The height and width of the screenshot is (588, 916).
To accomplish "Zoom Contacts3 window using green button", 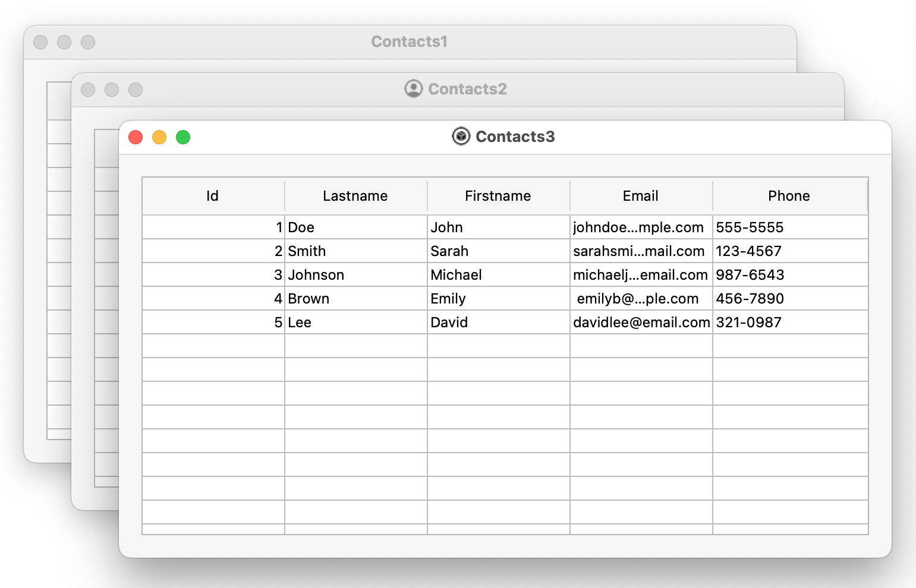I will coord(183,137).
